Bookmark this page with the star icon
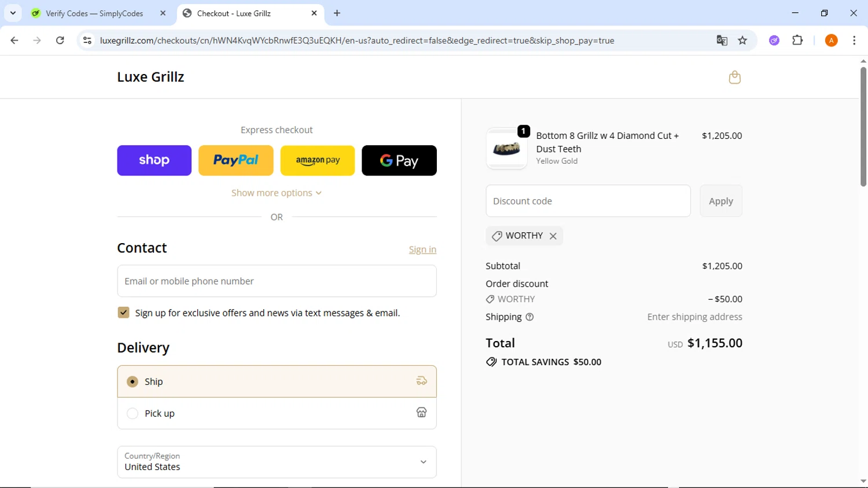The image size is (868, 488). point(742,41)
